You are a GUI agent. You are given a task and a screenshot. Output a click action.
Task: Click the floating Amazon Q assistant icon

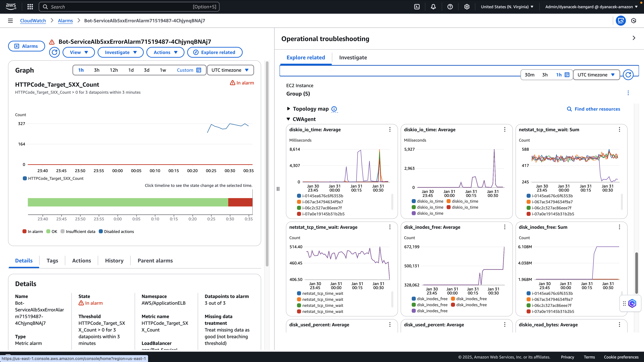632,304
